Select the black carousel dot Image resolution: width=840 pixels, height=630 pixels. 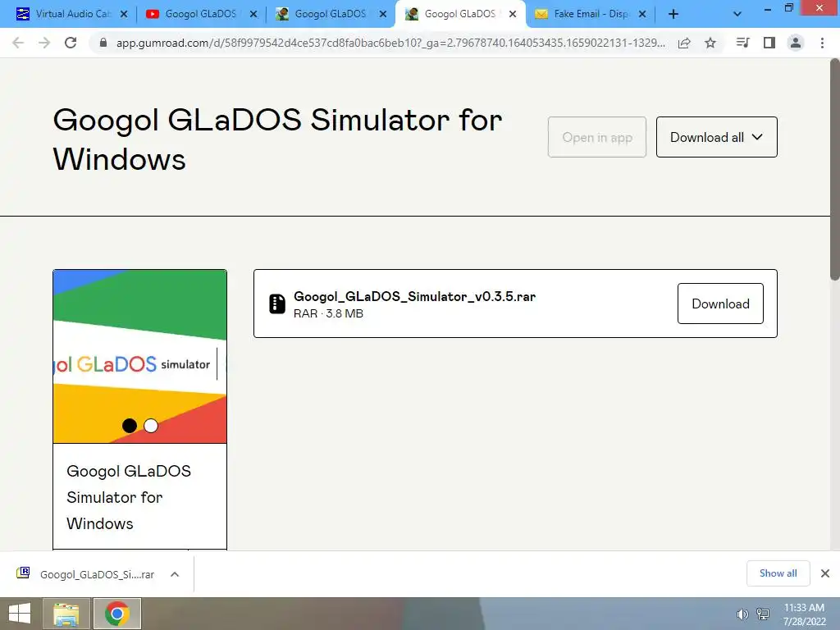(x=129, y=426)
